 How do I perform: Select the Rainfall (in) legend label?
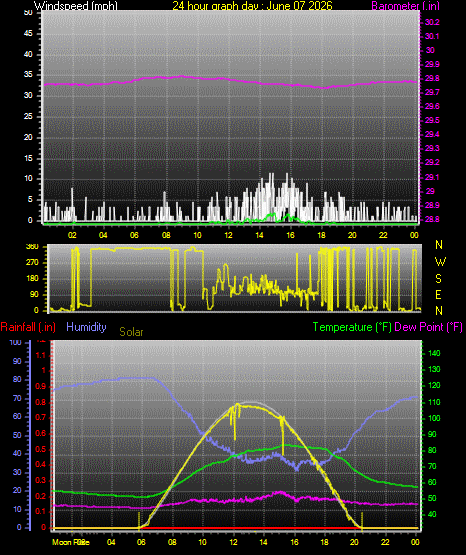click(x=28, y=327)
